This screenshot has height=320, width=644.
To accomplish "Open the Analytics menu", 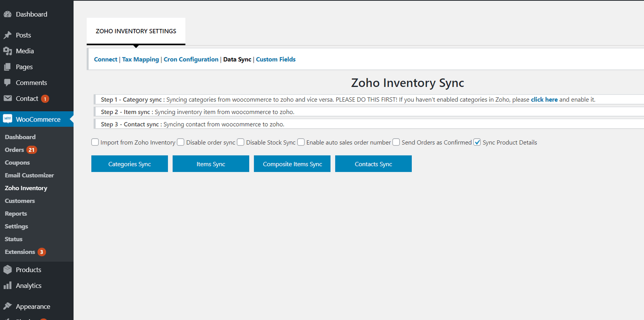I will click(x=29, y=285).
